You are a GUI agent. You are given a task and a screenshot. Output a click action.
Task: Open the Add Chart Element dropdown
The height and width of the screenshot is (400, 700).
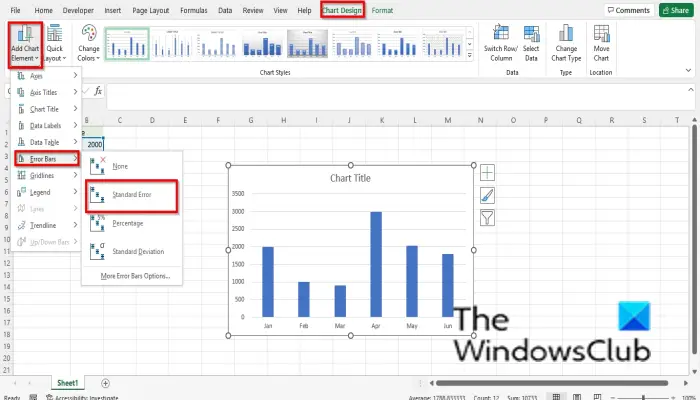(25, 44)
